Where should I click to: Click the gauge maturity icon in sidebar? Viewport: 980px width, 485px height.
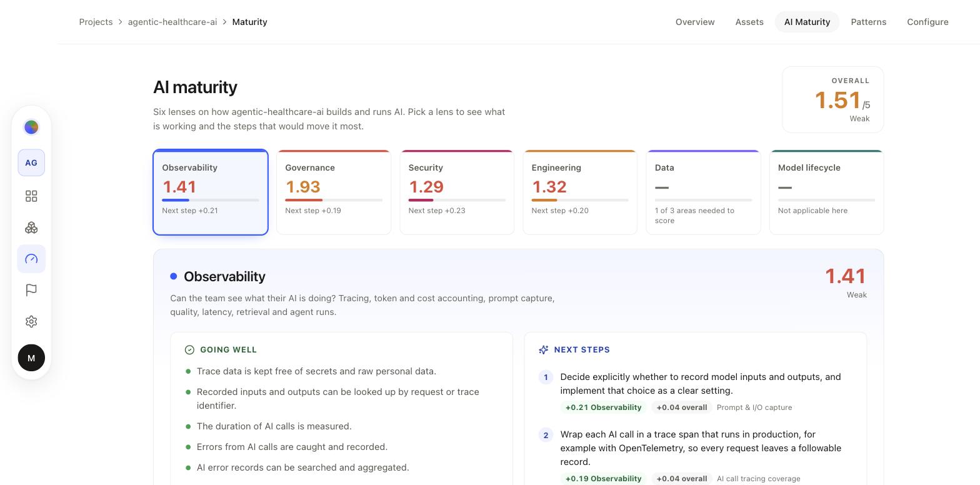point(31,259)
